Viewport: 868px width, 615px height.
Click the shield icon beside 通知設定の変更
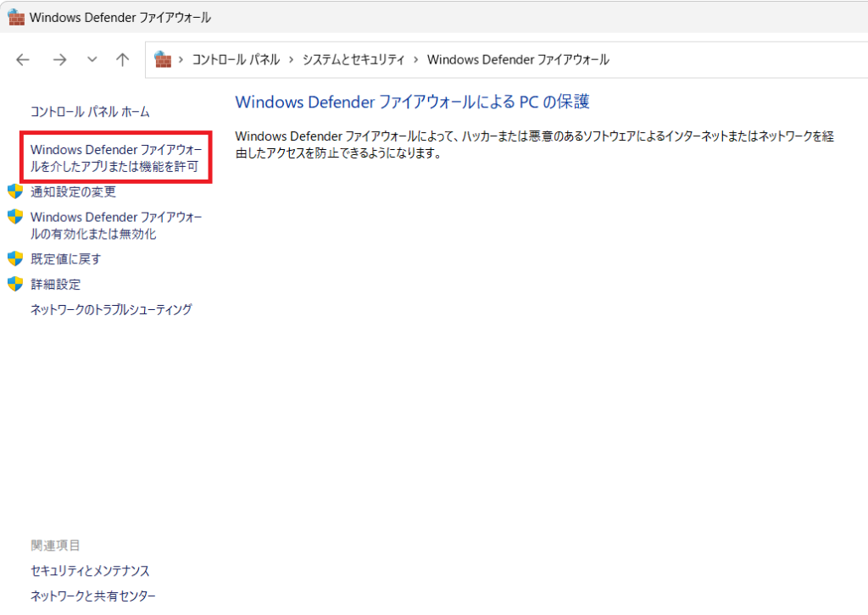[x=15, y=191]
